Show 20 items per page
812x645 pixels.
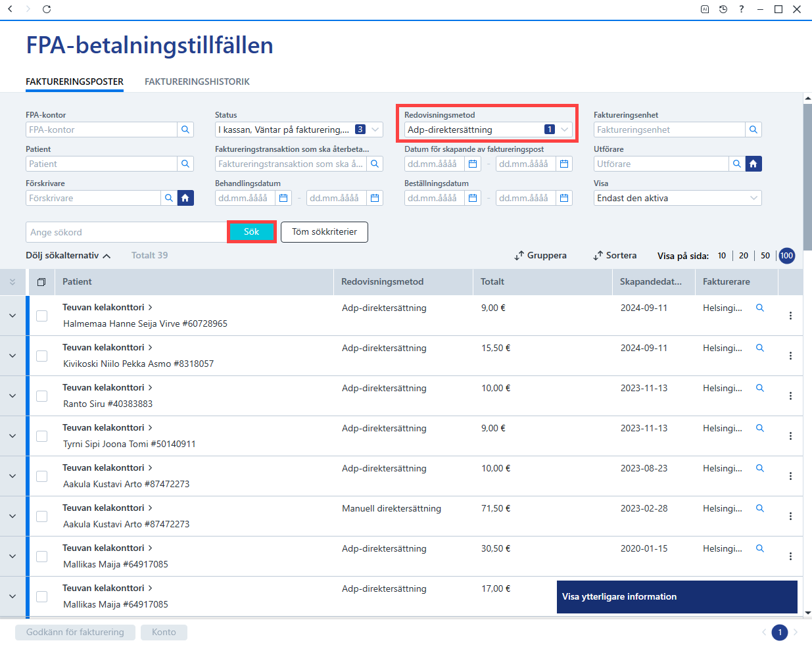pyautogui.click(x=744, y=256)
